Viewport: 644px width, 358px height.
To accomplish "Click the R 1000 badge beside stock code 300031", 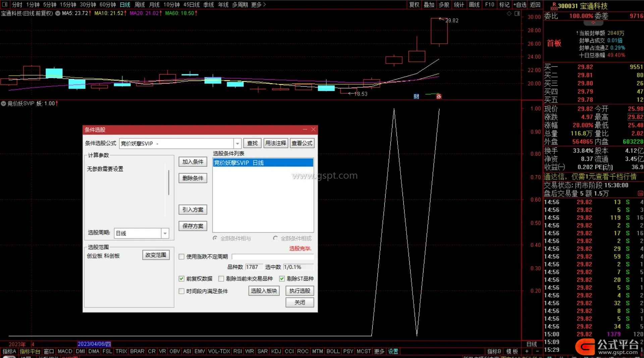I will coord(554,6).
